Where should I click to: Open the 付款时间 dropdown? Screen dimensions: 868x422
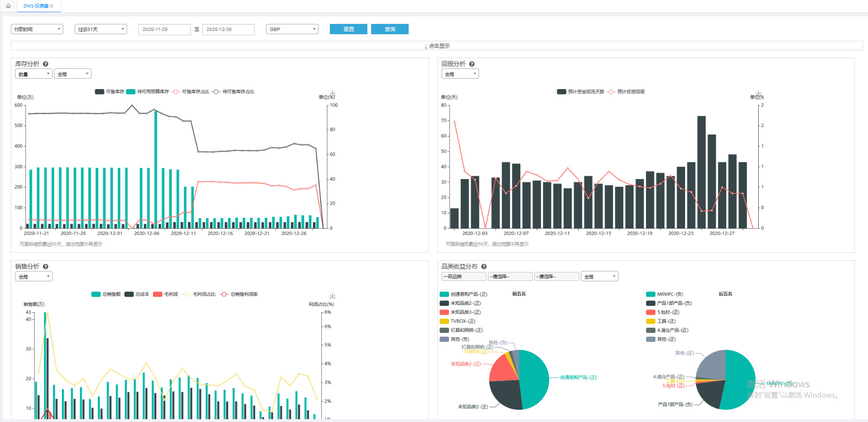pos(37,29)
